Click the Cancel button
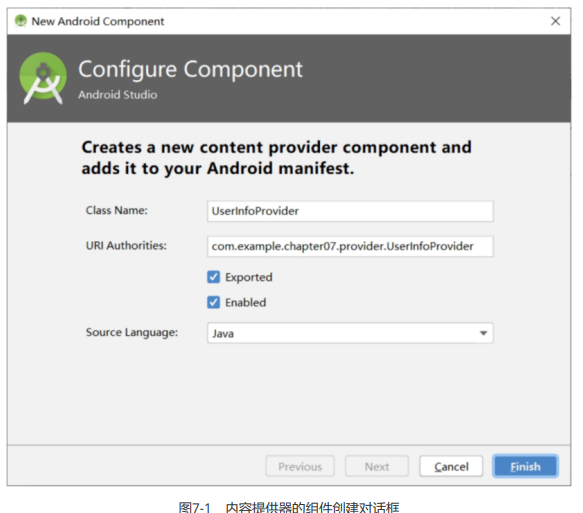Screen dimensions: 583x513 (x=451, y=466)
